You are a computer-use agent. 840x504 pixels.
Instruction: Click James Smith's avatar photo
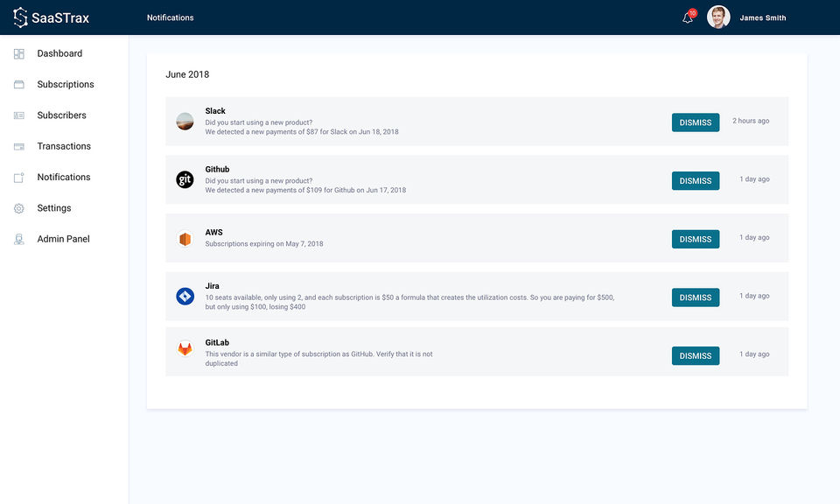(x=718, y=17)
